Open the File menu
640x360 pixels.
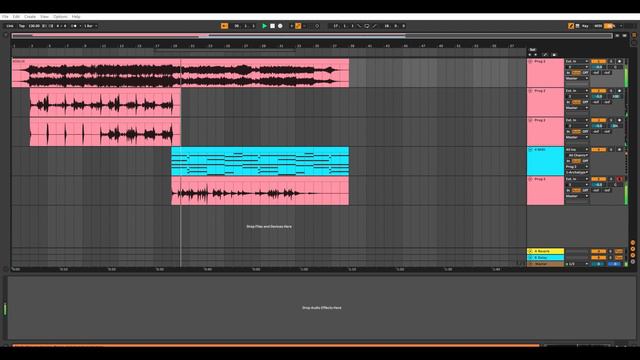pos(5,17)
